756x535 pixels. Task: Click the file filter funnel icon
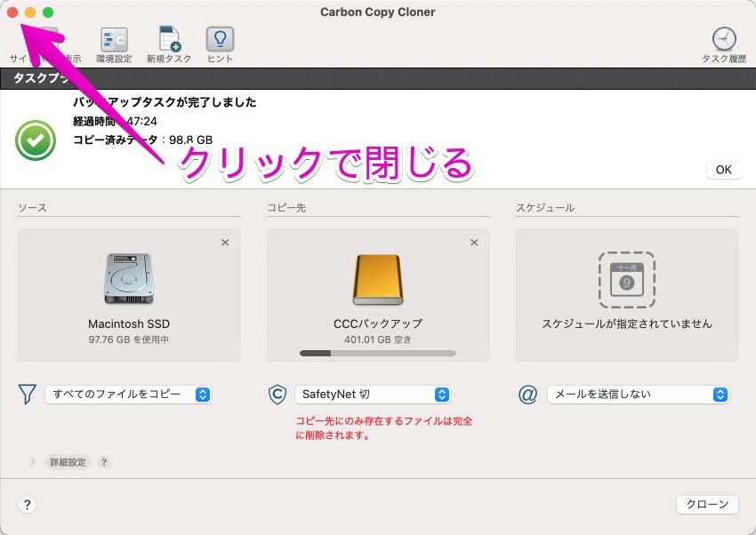pyautogui.click(x=27, y=395)
